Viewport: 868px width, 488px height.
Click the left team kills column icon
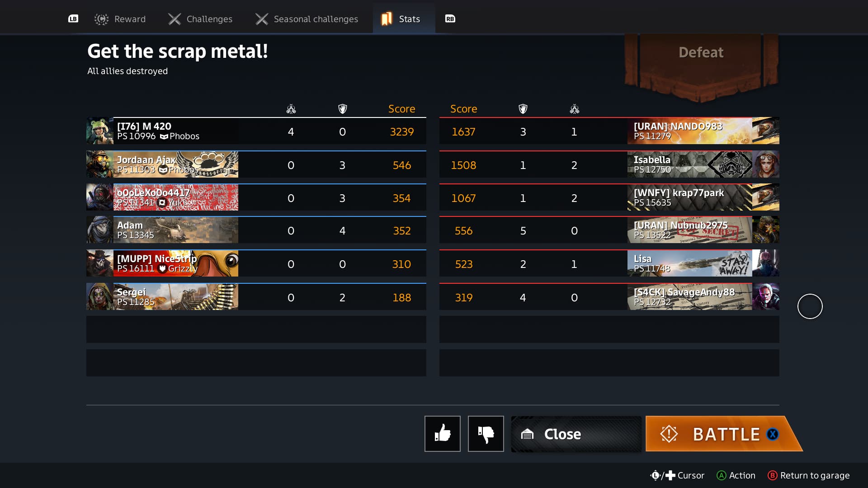point(291,109)
